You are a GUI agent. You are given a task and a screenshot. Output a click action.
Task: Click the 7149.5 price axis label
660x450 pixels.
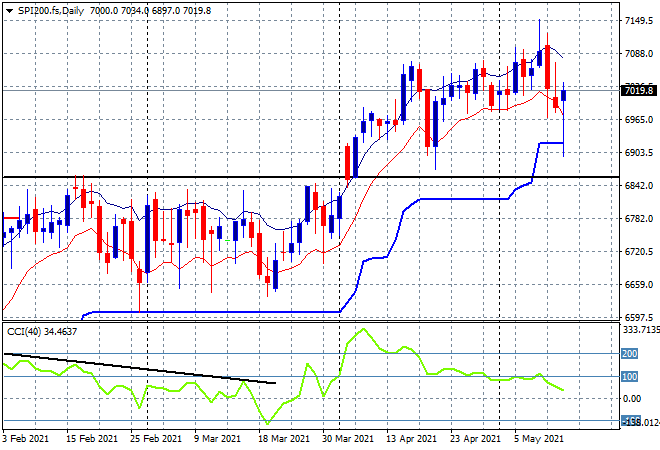pos(639,21)
